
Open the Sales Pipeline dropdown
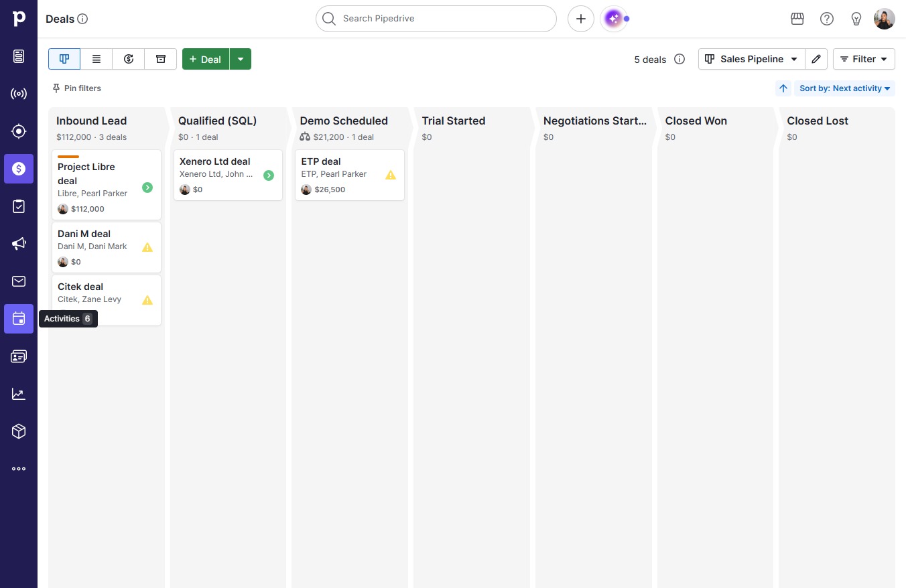tap(751, 59)
